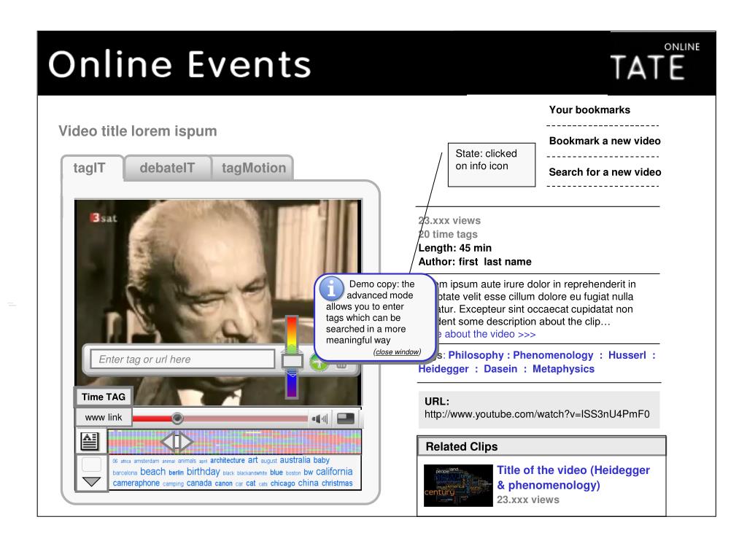The height and width of the screenshot is (560, 747).
Task: Click the 'bw' tag
Action: (309, 472)
